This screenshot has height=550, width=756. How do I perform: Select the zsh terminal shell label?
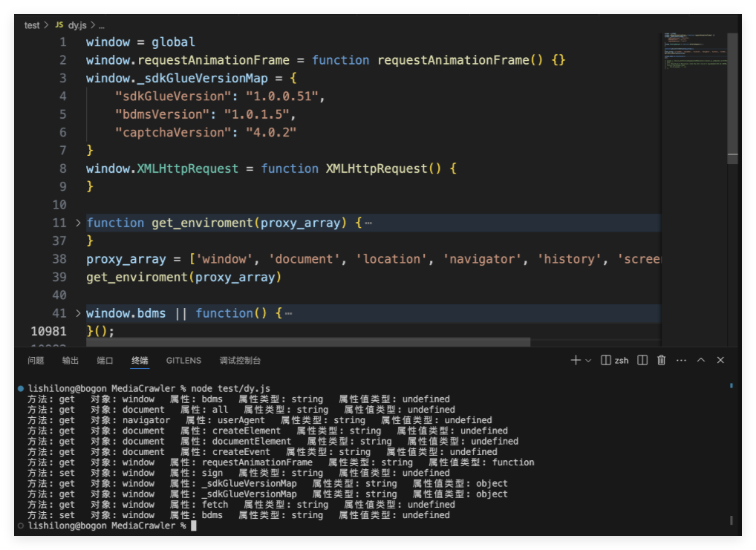[x=622, y=360]
